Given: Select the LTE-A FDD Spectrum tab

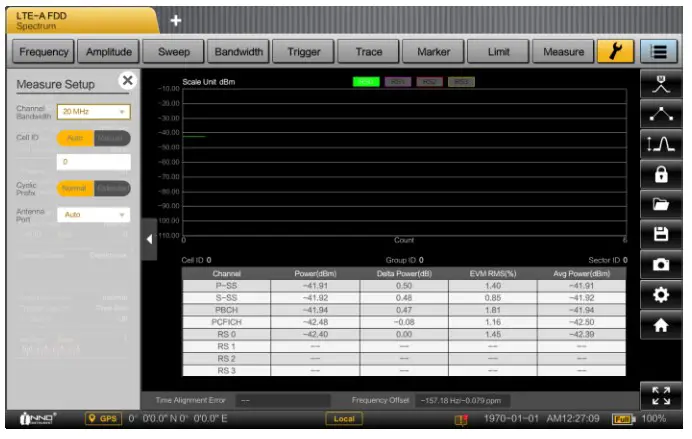Looking at the screenshot, I should (82, 20).
